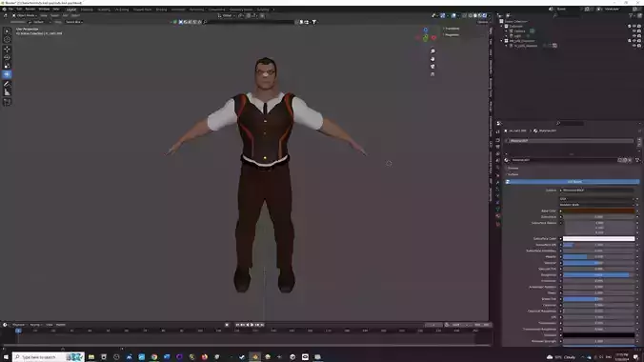Select the Measure ruler tool
The height and width of the screenshot is (362, 644).
[7, 92]
